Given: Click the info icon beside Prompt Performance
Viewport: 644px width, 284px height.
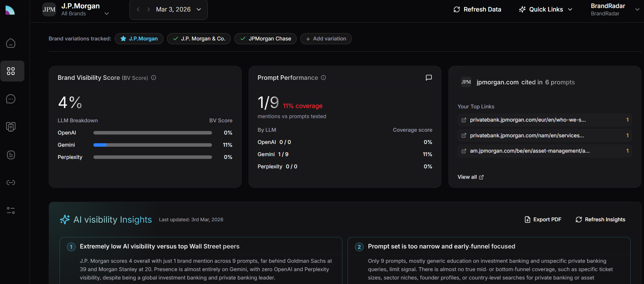Looking at the screenshot, I should 324,78.
